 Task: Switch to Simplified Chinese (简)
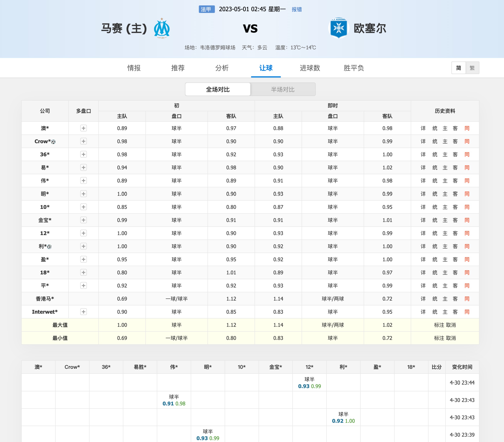coord(458,68)
